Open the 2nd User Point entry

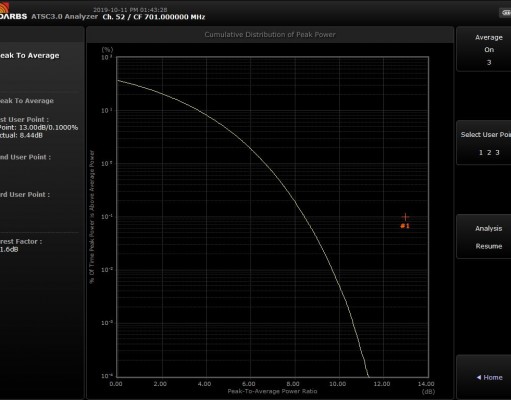[25, 157]
